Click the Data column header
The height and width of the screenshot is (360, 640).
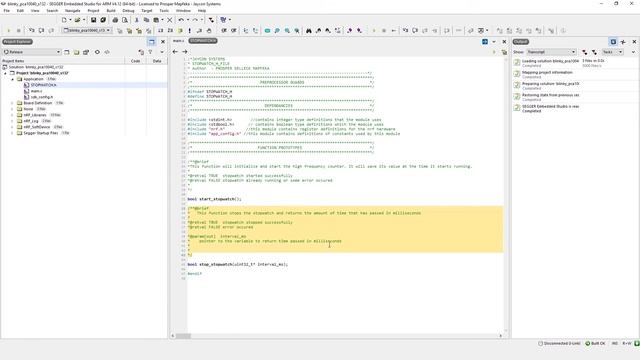[157, 61]
